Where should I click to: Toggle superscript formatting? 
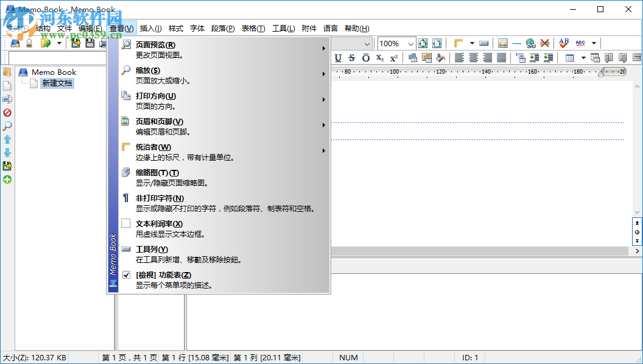(x=394, y=58)
